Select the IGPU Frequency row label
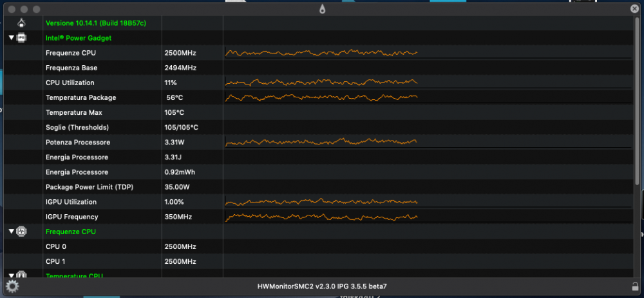The height and width of the screenshot is (298, 644). [x=72, y=217]
